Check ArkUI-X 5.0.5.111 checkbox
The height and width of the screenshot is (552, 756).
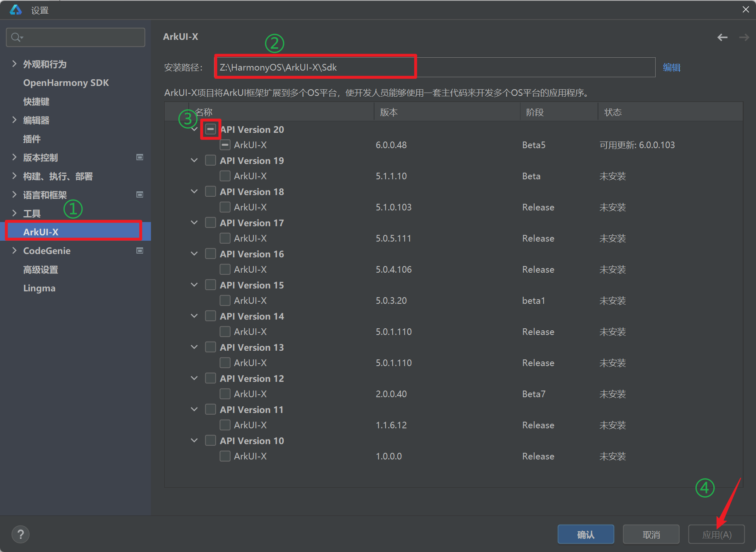point(225,238)
